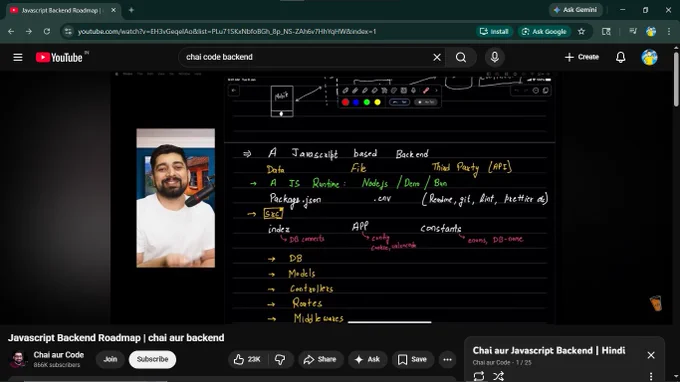The height and width of the screenshot is (382, 680).
Task: Open Ask Gemini in the title bar
Action: point(575,10)
